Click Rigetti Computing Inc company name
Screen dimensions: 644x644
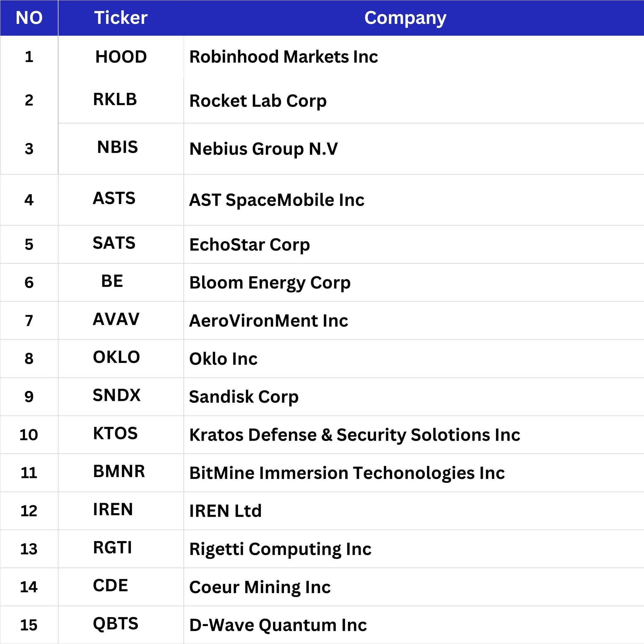click(x=280, y=549)
